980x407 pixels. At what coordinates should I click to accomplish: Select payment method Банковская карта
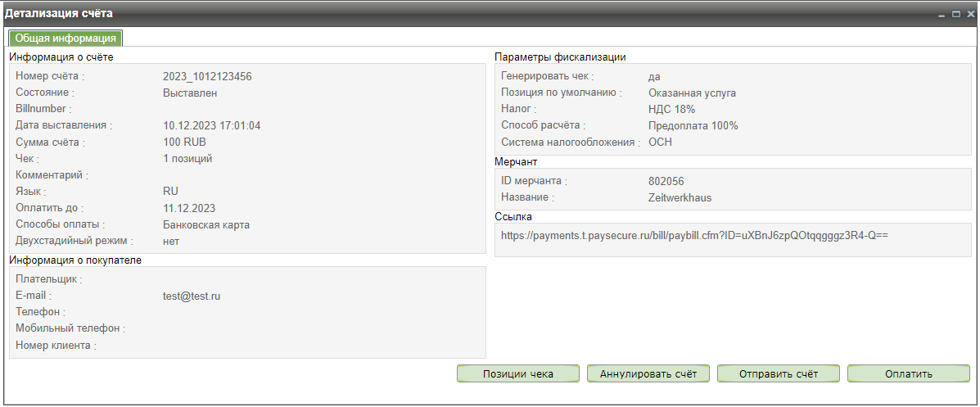205,224
